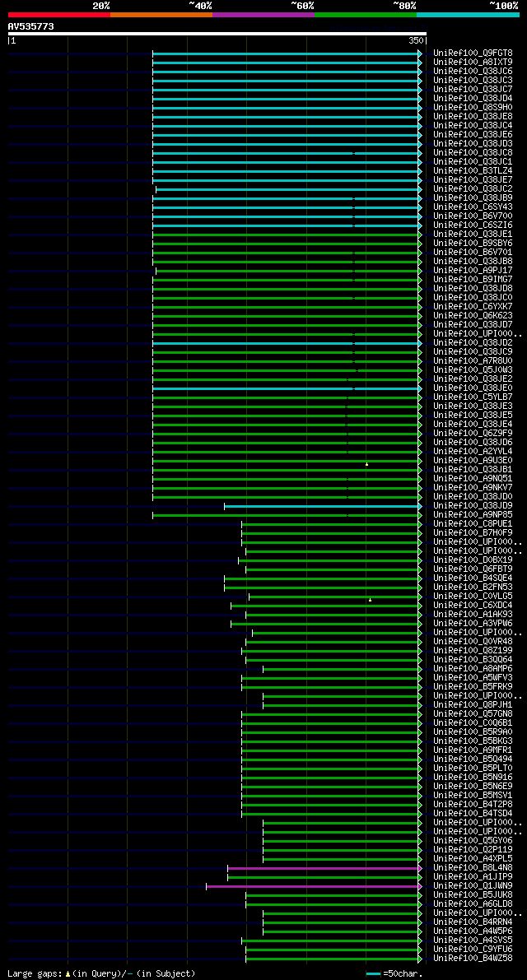Viewport: 527px width, 980px height.
Task: Click the cyan alignment bar for Q38JC2
Action: click(287, 189)
